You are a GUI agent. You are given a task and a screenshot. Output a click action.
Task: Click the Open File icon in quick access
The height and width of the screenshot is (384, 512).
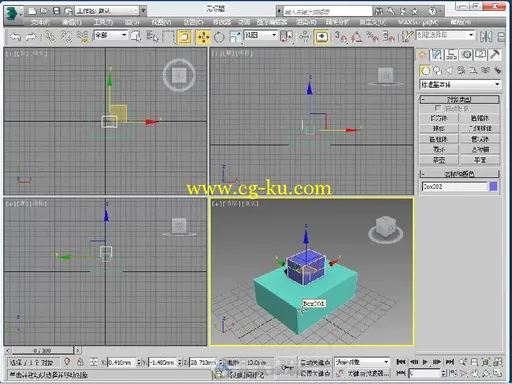(x=44, y=11)
